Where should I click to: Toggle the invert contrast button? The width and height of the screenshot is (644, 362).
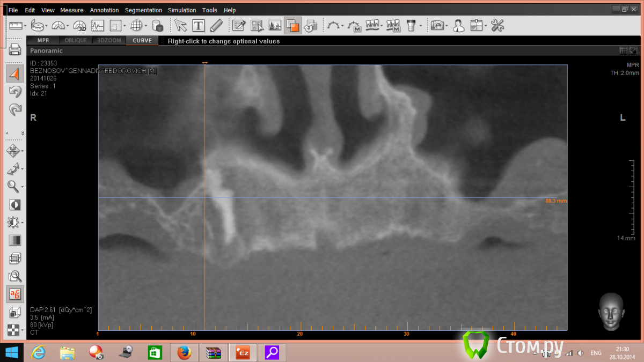[x=15, y=205]
